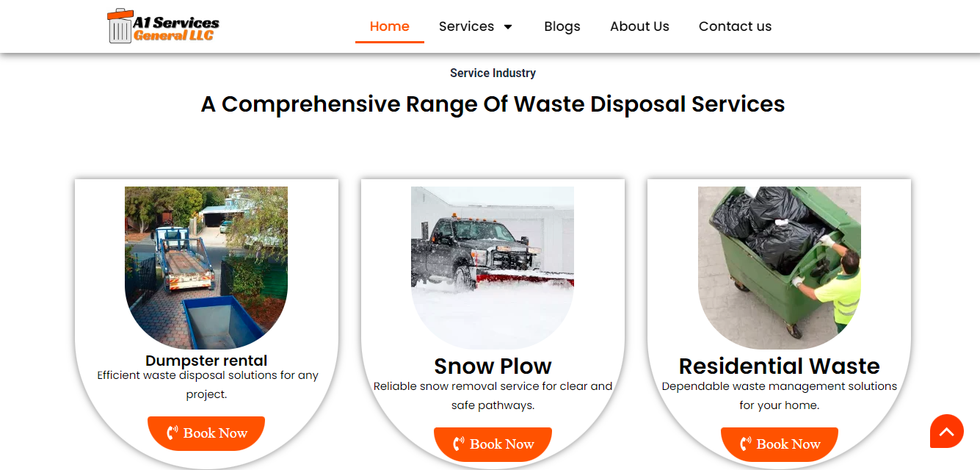Click the dumpster truck image
980x470 pixels.
206,267
